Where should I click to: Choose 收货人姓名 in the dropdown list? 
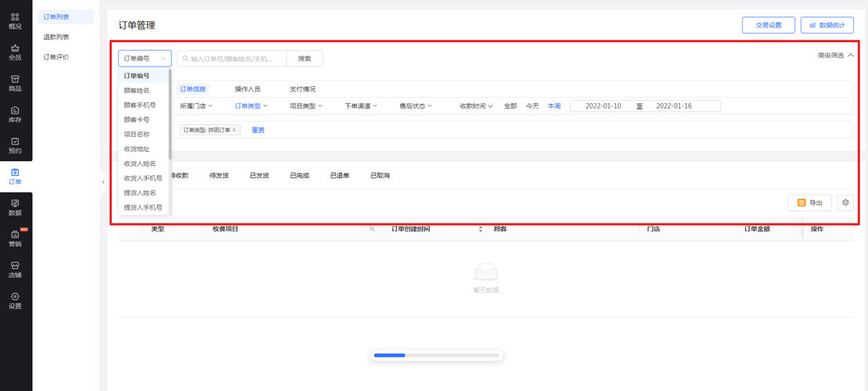pos(143,163)
